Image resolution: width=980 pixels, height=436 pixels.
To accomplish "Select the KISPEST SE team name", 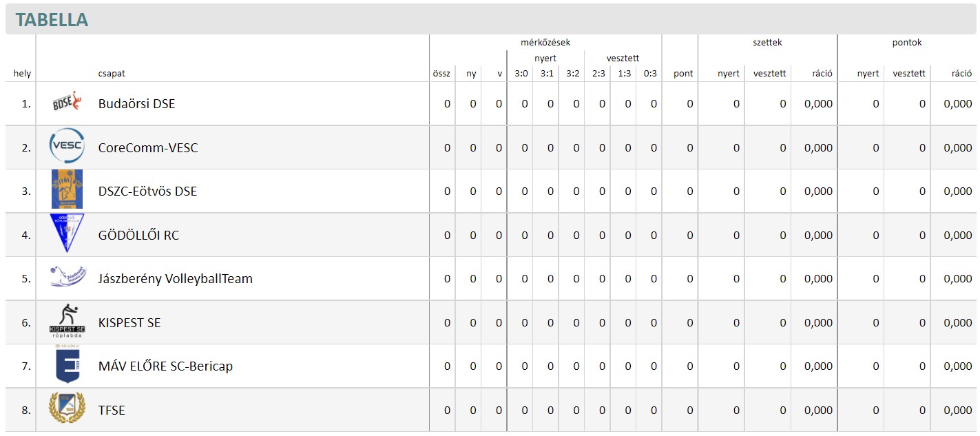I will tap(129, 323).
